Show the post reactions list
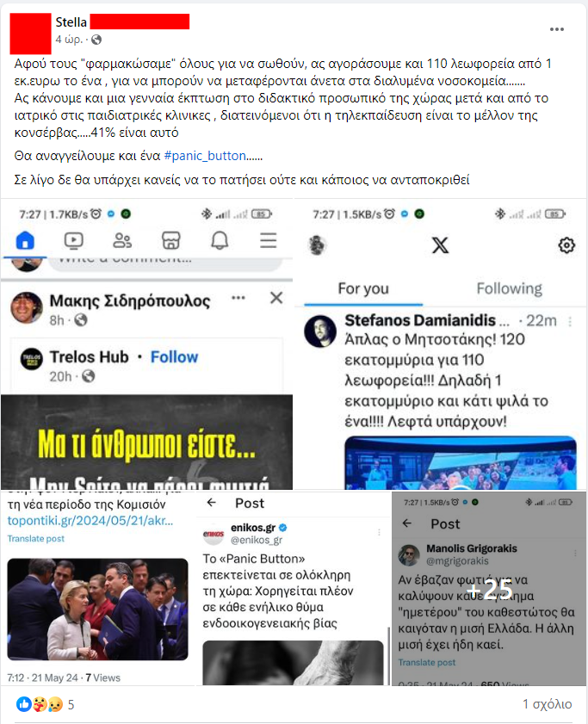The height and width of the screenshot is (724, 588). 45,704
